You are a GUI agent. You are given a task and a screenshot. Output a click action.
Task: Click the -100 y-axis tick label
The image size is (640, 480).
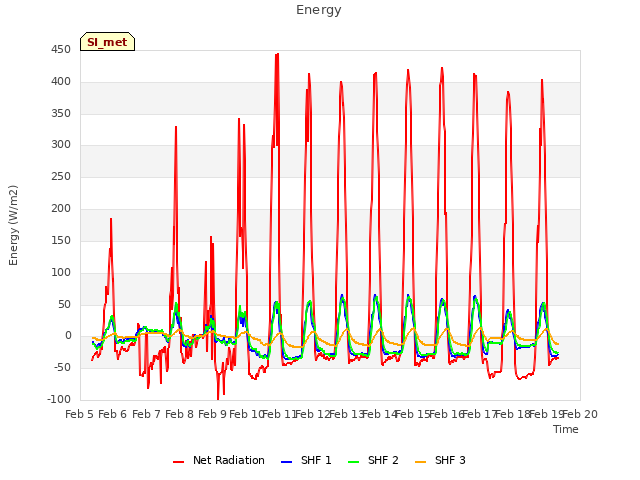[59, 400]
